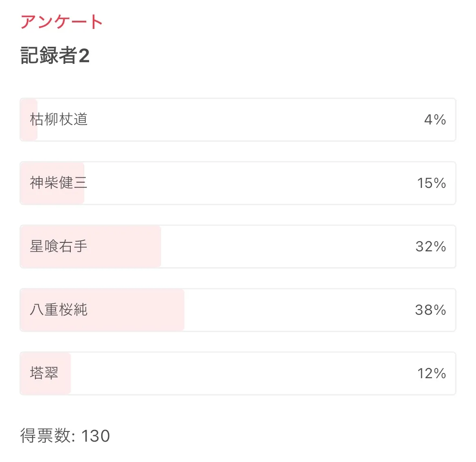Viewport: 476px width, 462px height.
Task: Pick the 八重桜純 poll choice
Action: [59, 310]
